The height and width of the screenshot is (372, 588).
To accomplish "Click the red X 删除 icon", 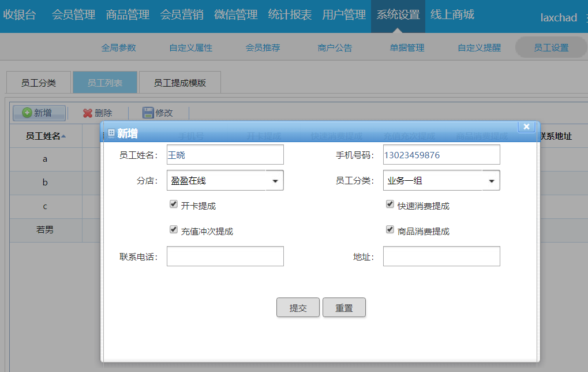I will tap(88, 113).
